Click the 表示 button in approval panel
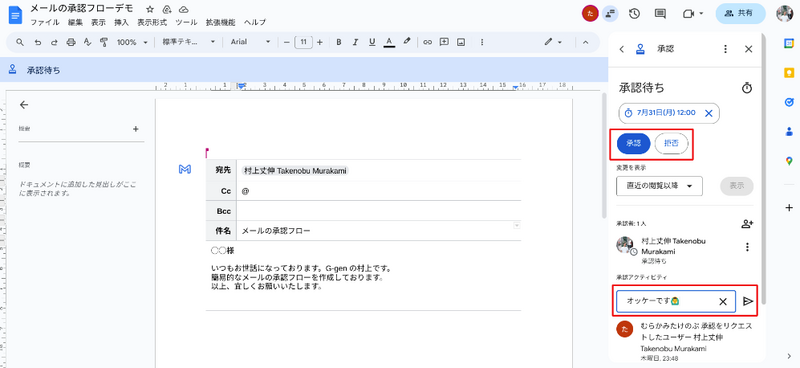 coord(737,186)
